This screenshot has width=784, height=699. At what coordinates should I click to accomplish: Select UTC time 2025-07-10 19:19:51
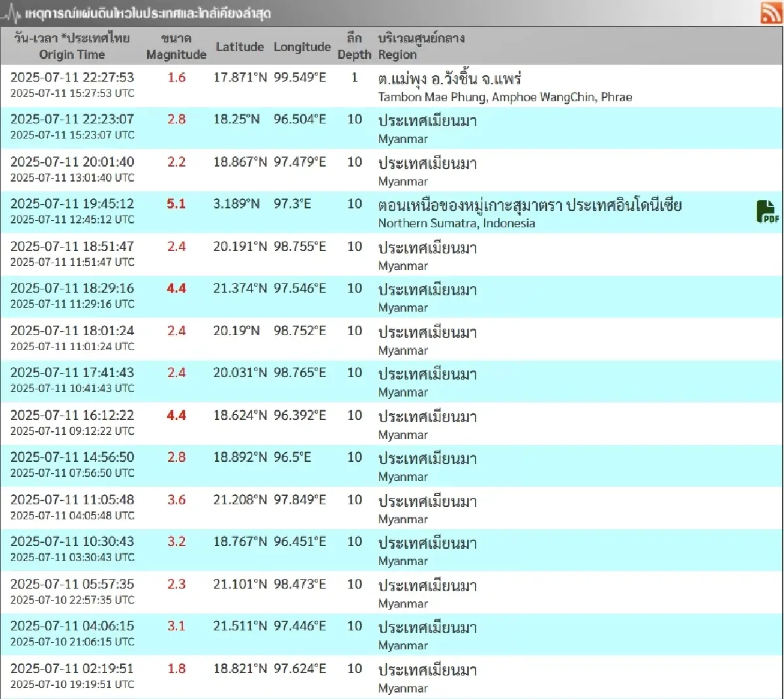[72, 684]
